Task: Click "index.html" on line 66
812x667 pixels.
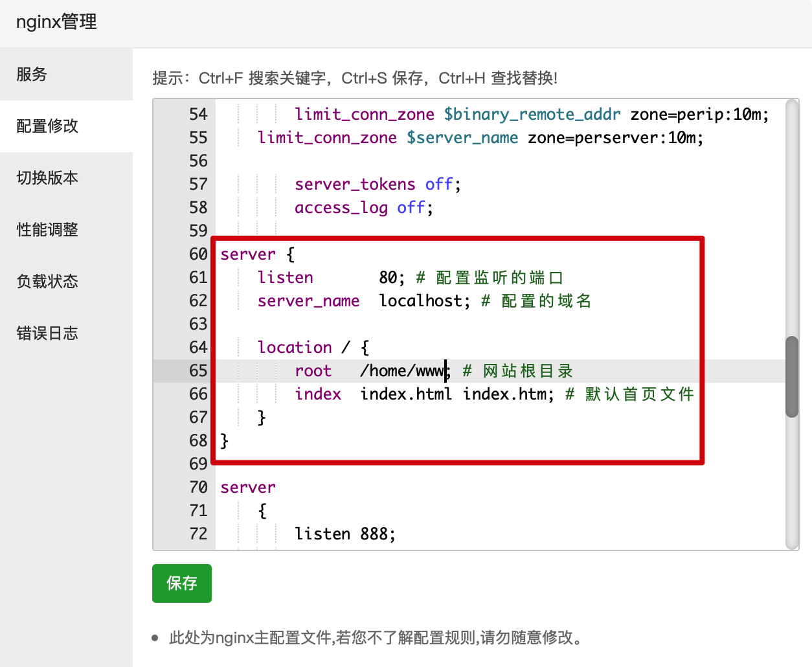Action: [405, 394]
